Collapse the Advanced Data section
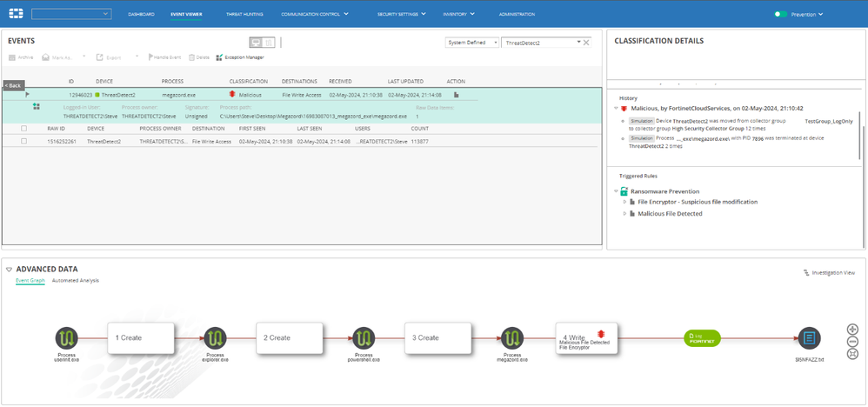 10,270
